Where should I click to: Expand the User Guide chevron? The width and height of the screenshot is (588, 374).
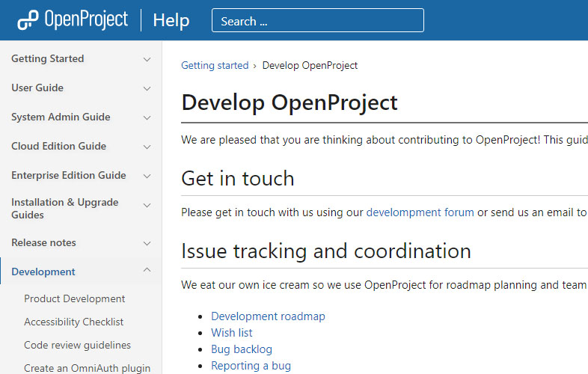(x=147, y=88)
